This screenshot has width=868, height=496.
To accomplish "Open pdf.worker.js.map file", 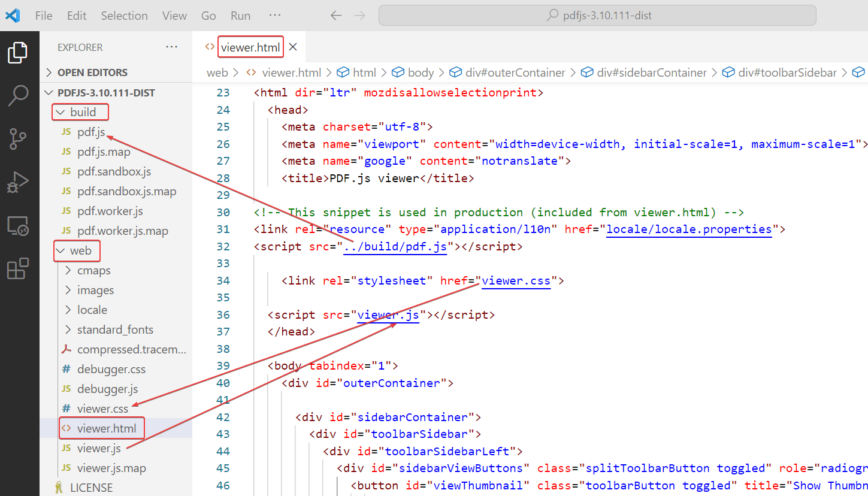I will tap(116, 231).
